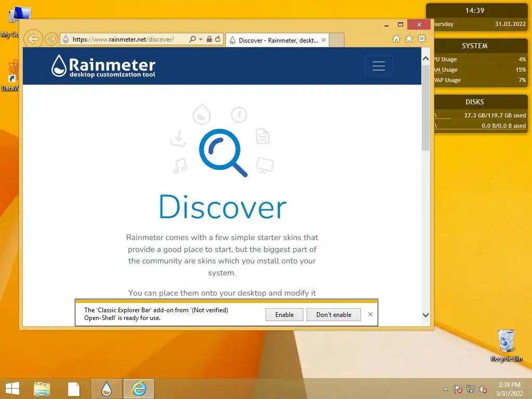Click the network tray icon
The image size is (532, 399).
pyautogui.click(x=471, y=389)
